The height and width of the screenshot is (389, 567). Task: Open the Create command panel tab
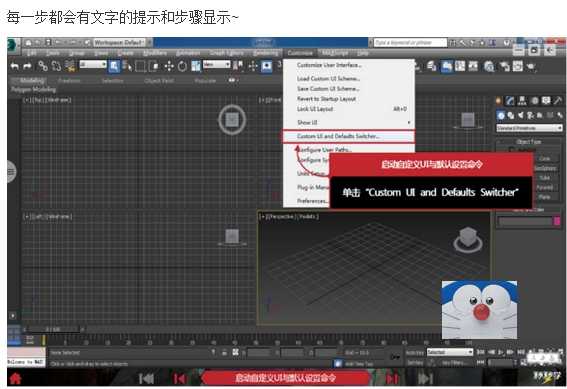(498, 101)
